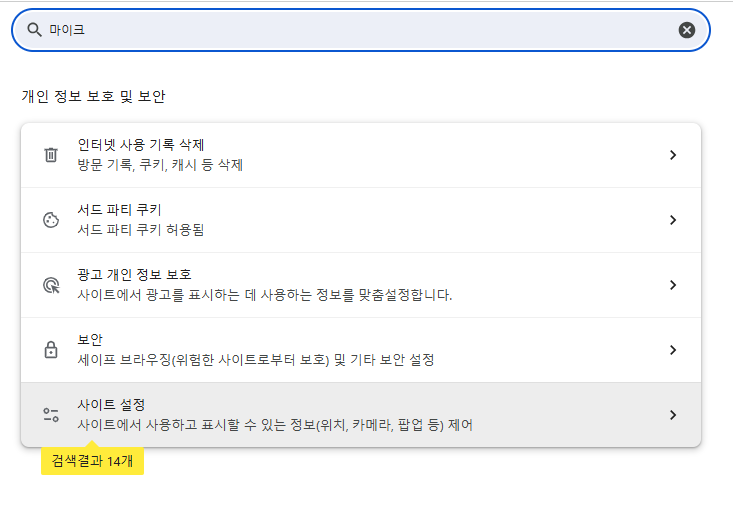Expand 광고 개인 정보 보호 with right arrow
This screenshot has height=519, width=733.
coord(673,285)
